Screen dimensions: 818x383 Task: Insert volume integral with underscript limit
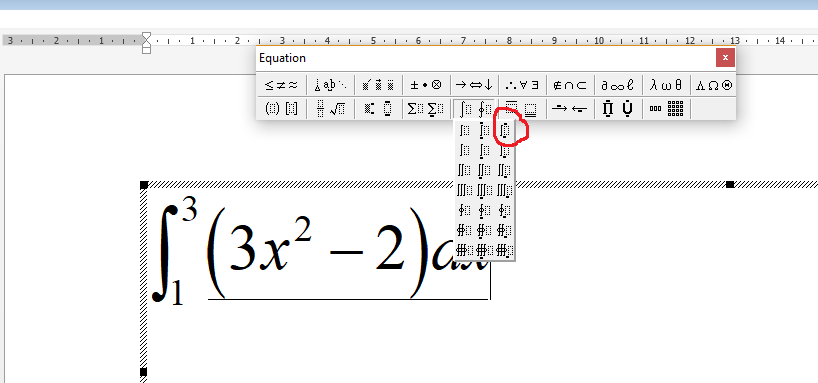pyautogui.click(x=485, y=250)
